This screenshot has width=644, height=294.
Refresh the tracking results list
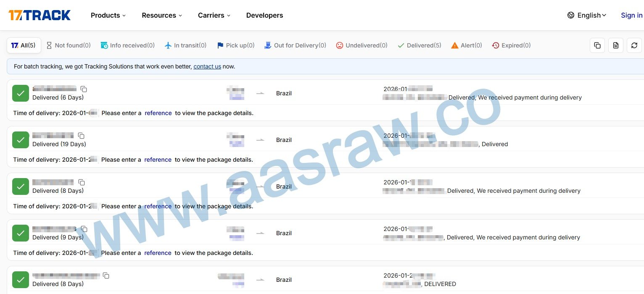pyautogui.click(x=634, y=45)
